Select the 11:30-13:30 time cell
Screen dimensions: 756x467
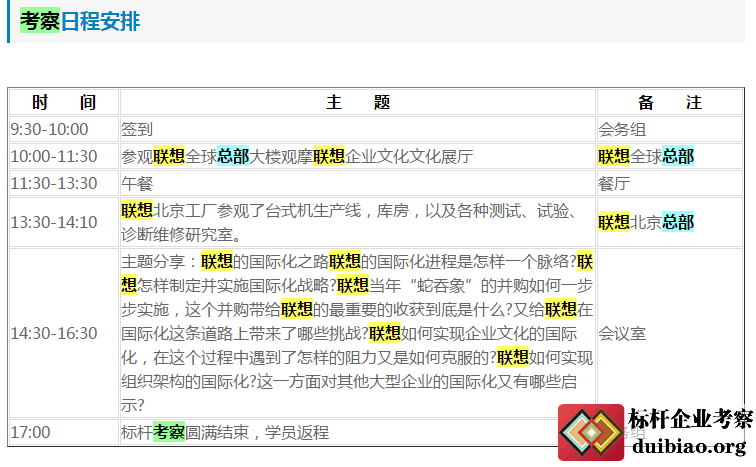pyautogui.click(x=64, y=183)
